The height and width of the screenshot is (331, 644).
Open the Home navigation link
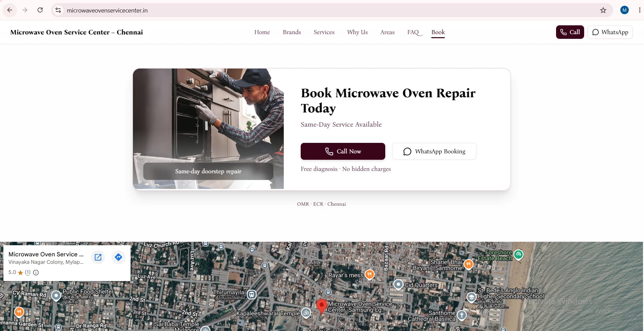pos(262,32)
